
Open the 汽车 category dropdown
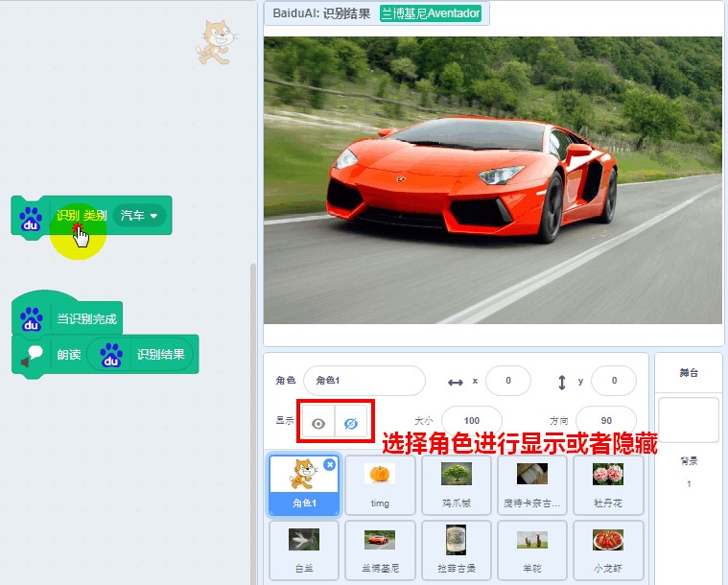(139, 216)
